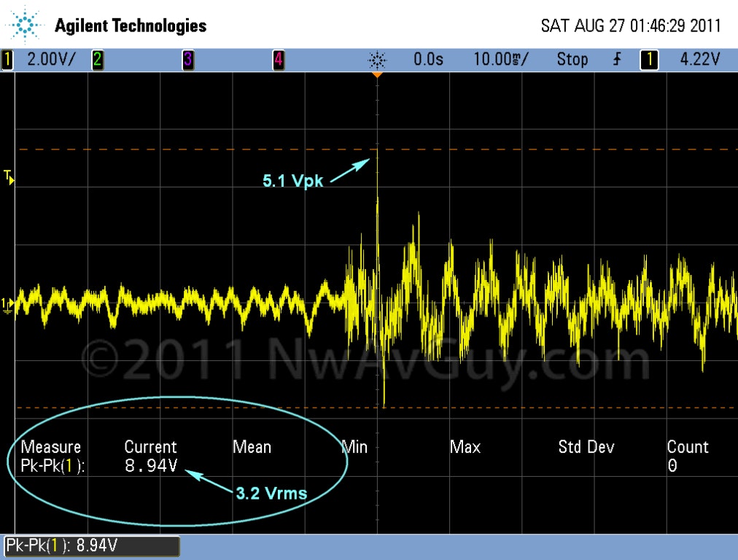This screenshot has width=738, height=560.
Task: Select trigger source channel 1 badge
Action: [x=648, y=60]
